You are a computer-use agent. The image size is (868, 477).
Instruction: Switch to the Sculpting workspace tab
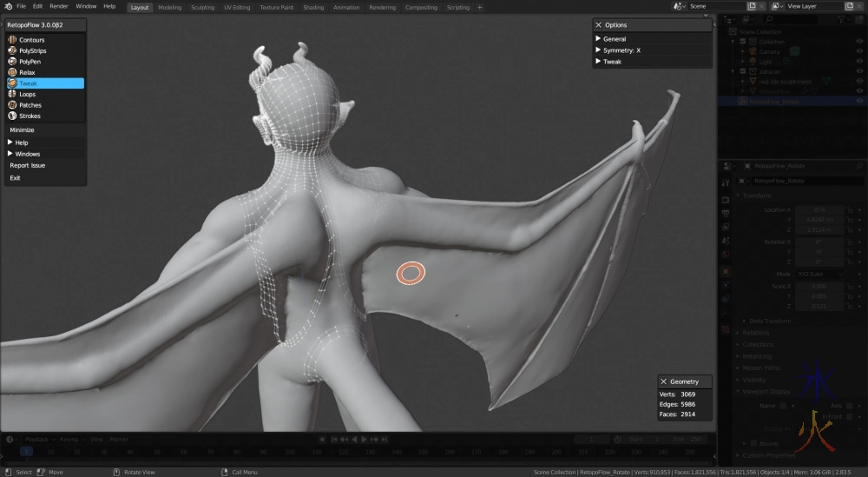click(203, 7)
